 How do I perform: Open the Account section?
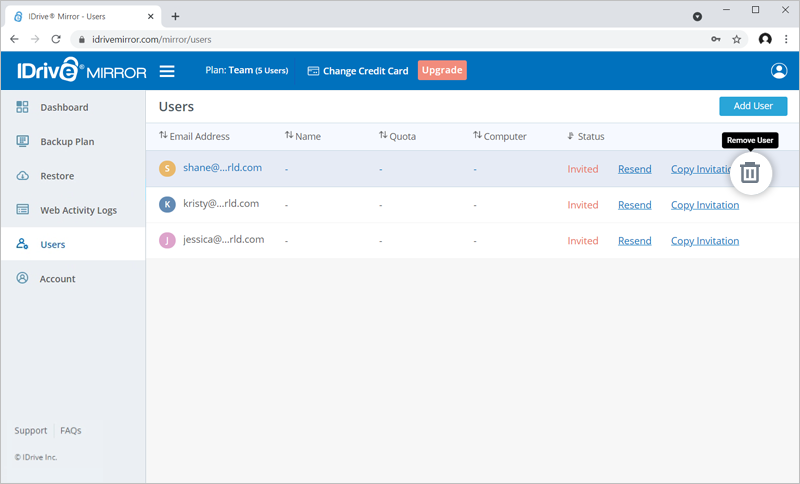(x=73, y=278)
